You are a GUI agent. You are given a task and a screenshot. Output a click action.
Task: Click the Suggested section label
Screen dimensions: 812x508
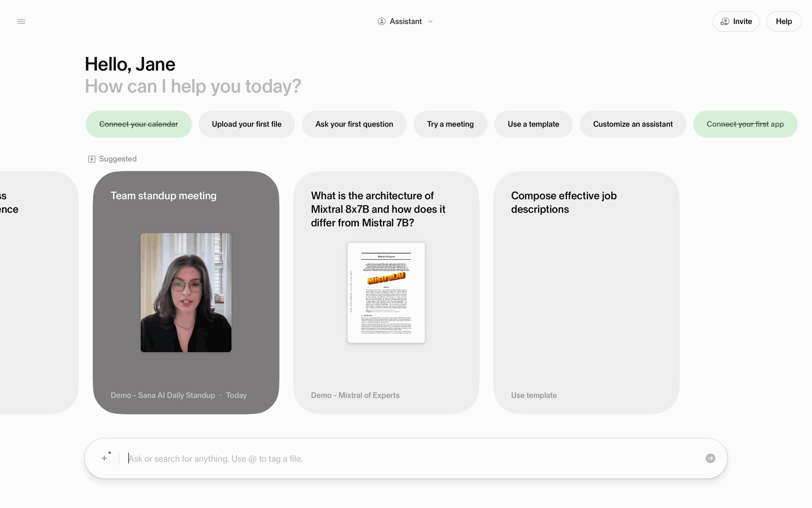click(x=118, y=159)
